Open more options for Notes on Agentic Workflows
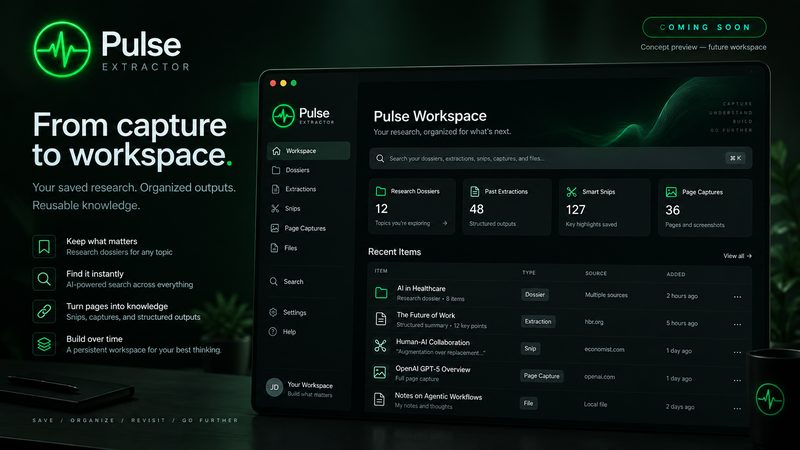 pyautogui.click(x=737, y=408)
